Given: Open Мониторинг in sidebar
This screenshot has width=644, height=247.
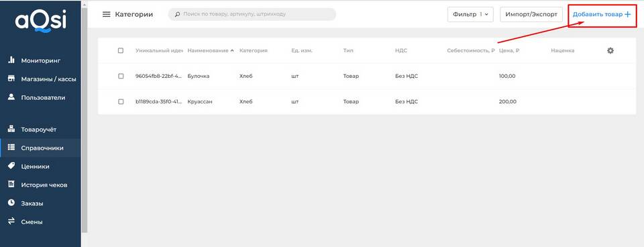Looking at the screenshot, I should coord(41,60).
